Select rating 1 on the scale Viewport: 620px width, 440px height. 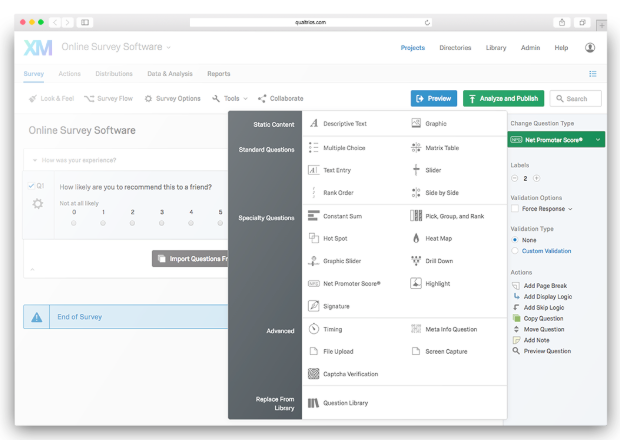103,223
